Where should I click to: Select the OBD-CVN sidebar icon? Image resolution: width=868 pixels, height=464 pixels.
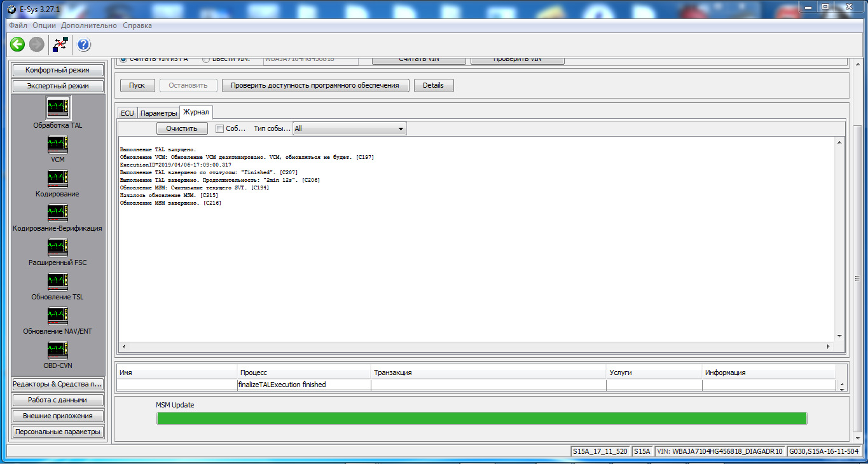57,350
